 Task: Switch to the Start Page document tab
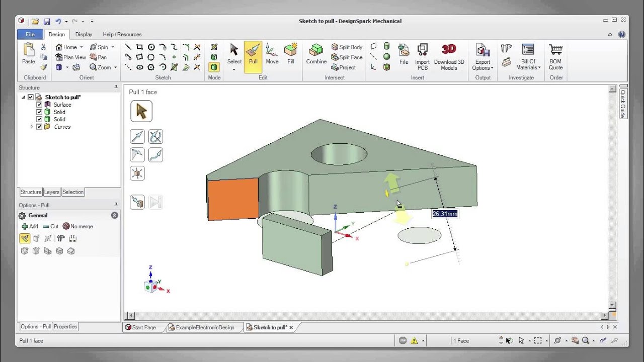[x=143, y=327]
